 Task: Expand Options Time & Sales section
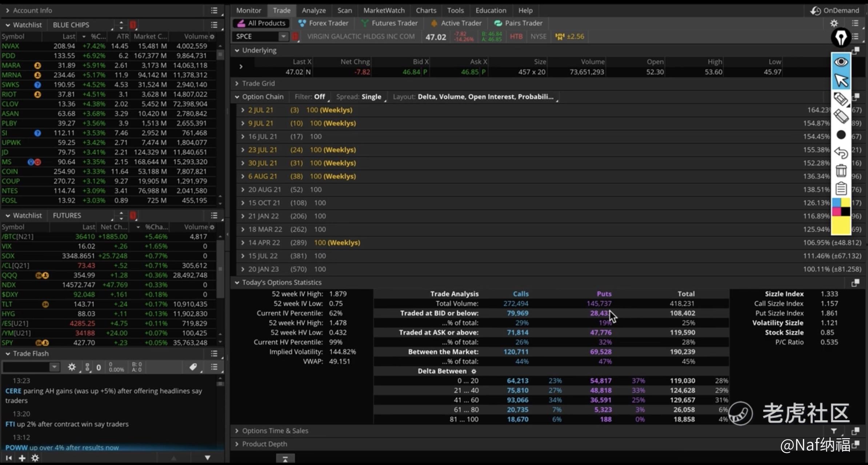coord(237,431)
